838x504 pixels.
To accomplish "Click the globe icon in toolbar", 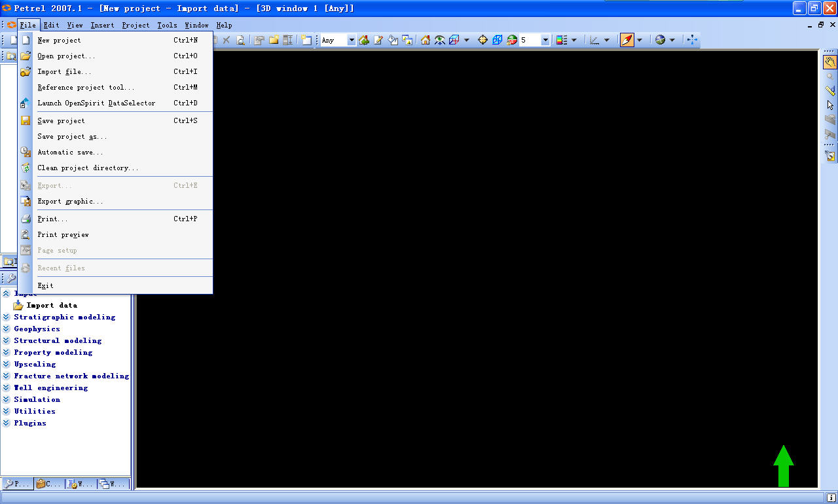I will point(660,40).
